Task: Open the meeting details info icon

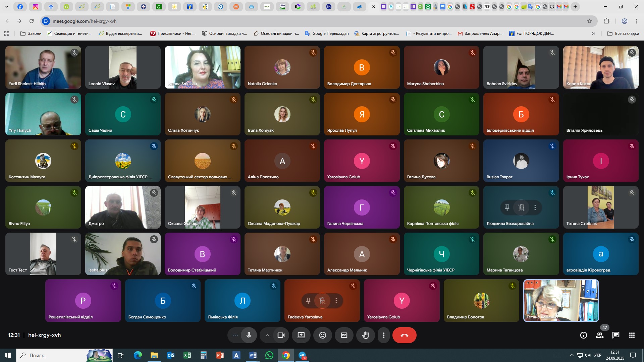Action: click(583, 335)
